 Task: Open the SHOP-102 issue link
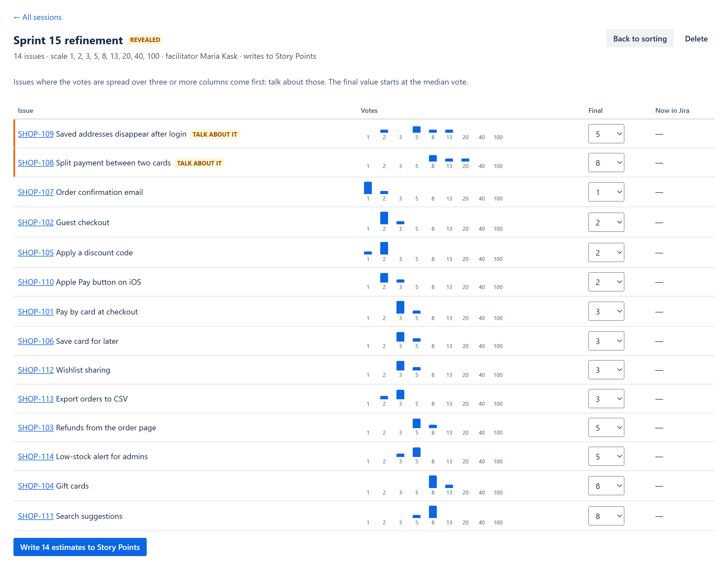click(x=36, y=222)
